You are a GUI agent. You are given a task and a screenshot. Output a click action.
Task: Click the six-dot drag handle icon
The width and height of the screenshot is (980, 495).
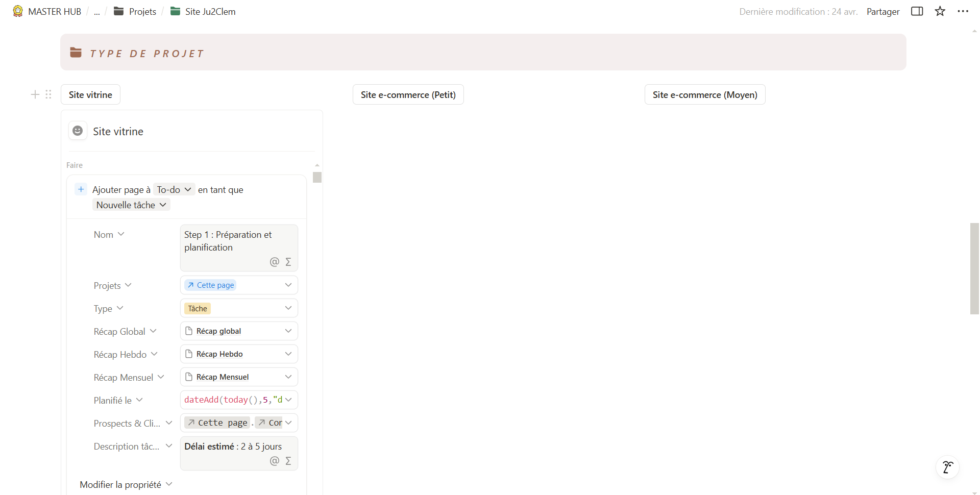48,94
